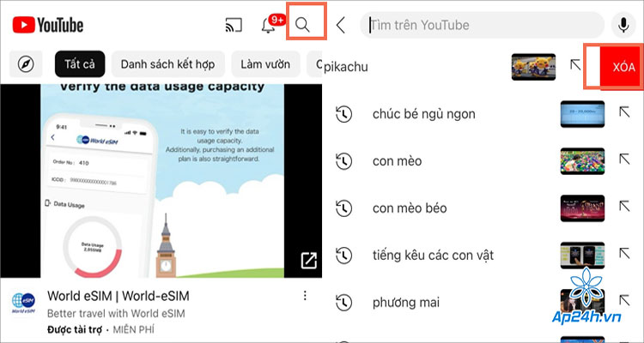Fill search with 'tiếng kêu các con vật' arrow

click(624, 253)
